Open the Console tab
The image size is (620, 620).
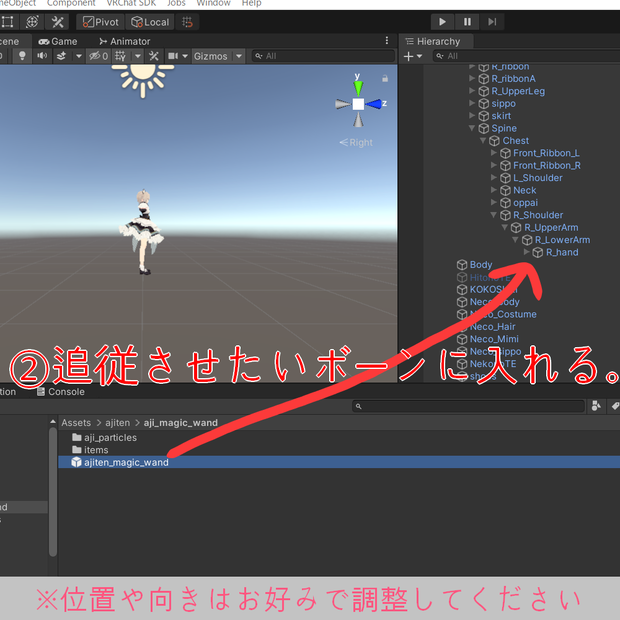coord(60,391)
